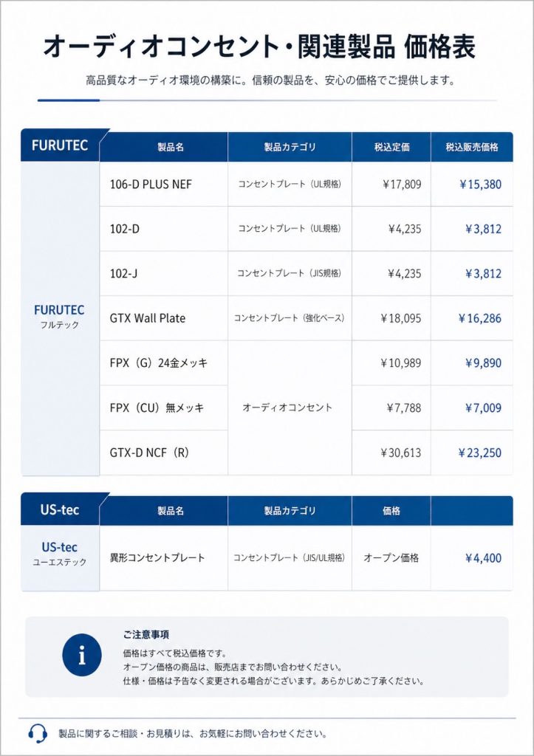534x756 pixels.
Task: Click the info icon in the notice box
Action: click(x=81, y=656)
